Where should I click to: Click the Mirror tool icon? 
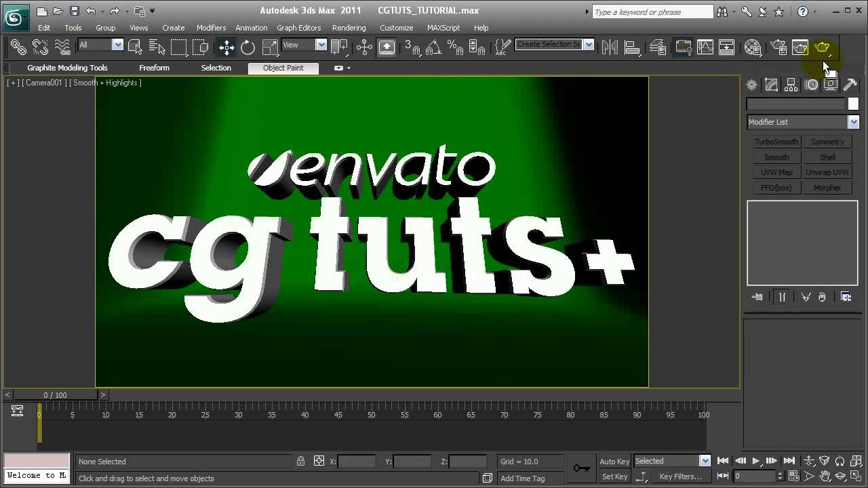610,47
